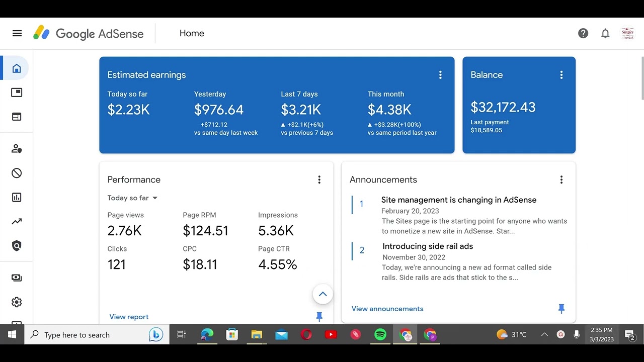Image resolution: width=644 pixels, height=362 pixels.
Task: Open the Windows action center notifications
Action: pos(630,335)
